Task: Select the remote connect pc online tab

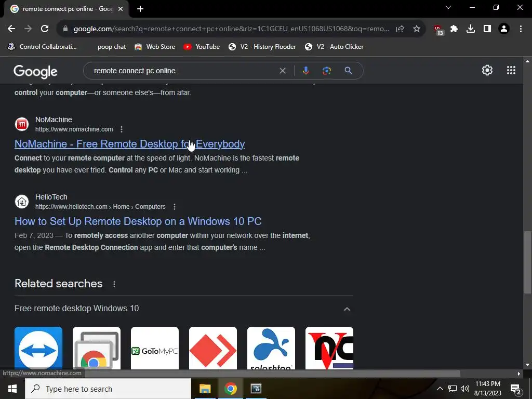Action: 68,9
